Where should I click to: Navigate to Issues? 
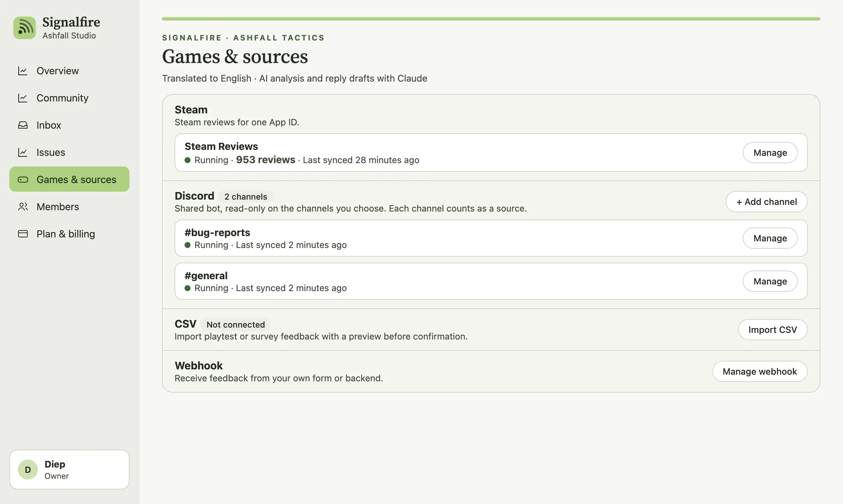[69, 152]
